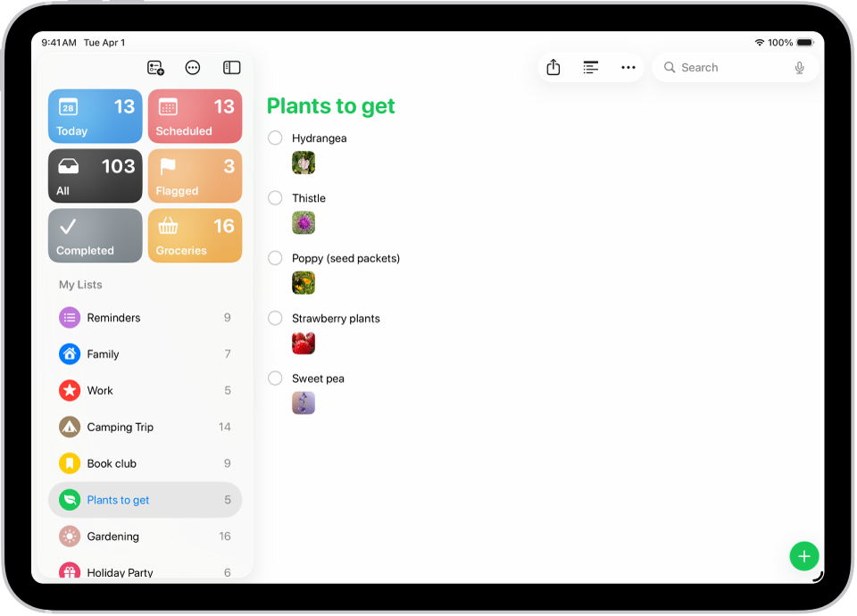This screenshot has height=616, width=857.
Task: Check off the Sweet pea reminder
Action: point(274,378)
